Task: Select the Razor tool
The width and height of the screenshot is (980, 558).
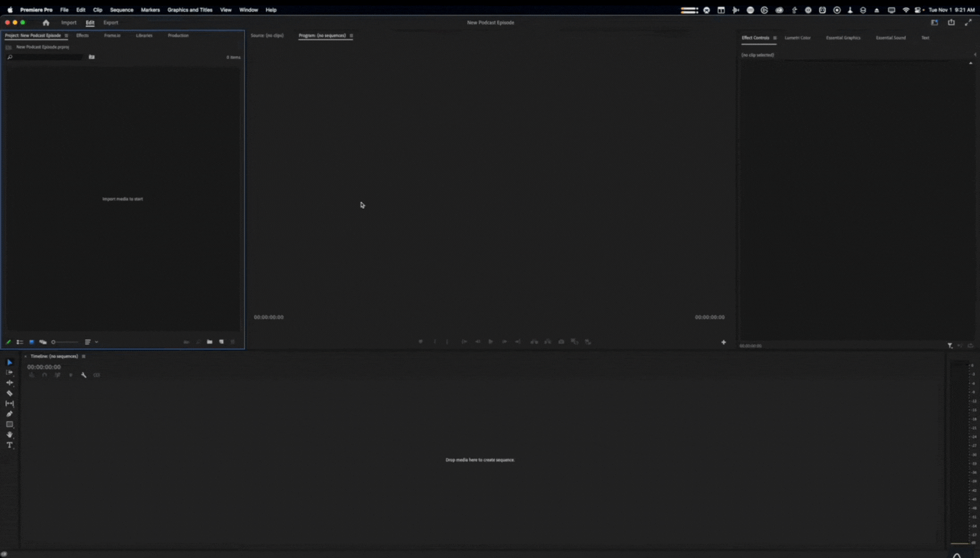Action: click(10, 393)
